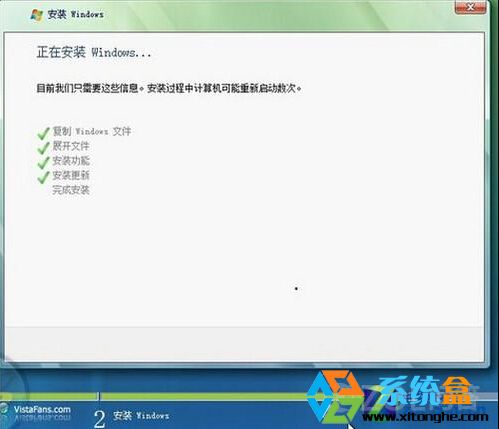Click the checkmark beside 安装功能

[43, 162]
